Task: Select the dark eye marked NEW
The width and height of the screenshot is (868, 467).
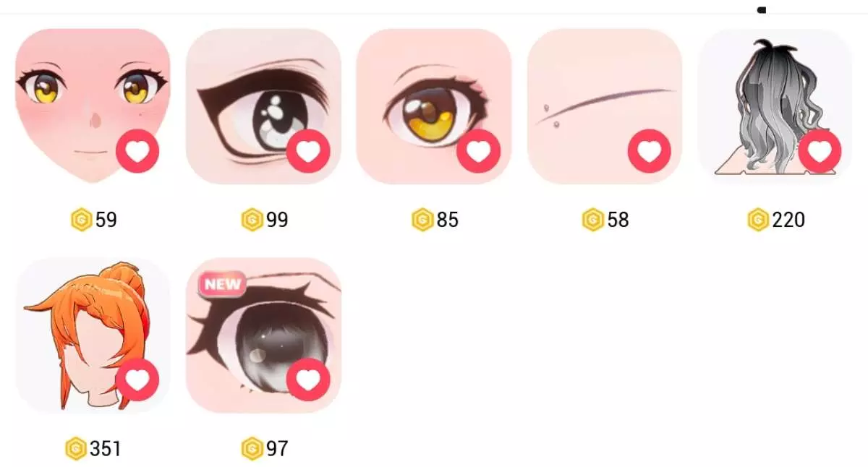Action: point(263,335)
